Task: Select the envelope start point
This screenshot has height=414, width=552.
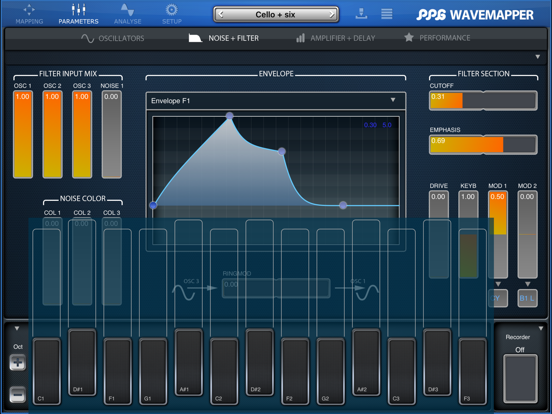Action: click(x=153, y=205)
